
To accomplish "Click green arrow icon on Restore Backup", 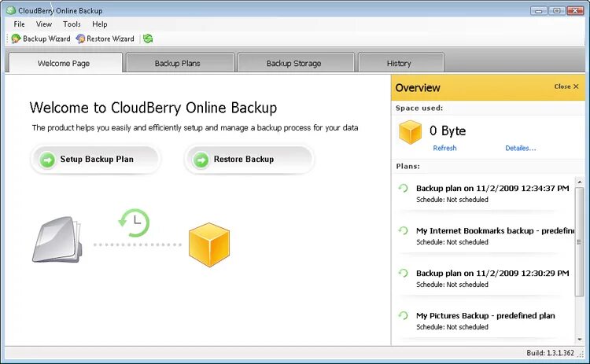I will (x=201, y=160).
